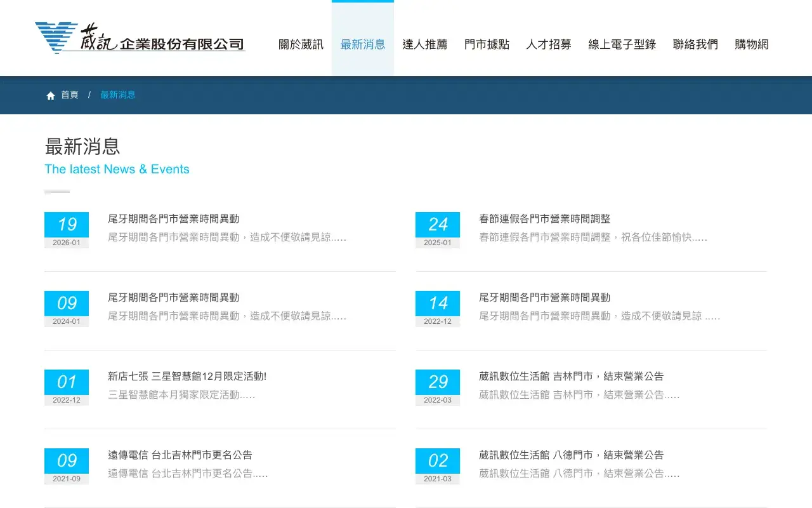Click 聯絡我們 in the top menu
The width and height of the screenshot is (812, 508).
point(695,44)
